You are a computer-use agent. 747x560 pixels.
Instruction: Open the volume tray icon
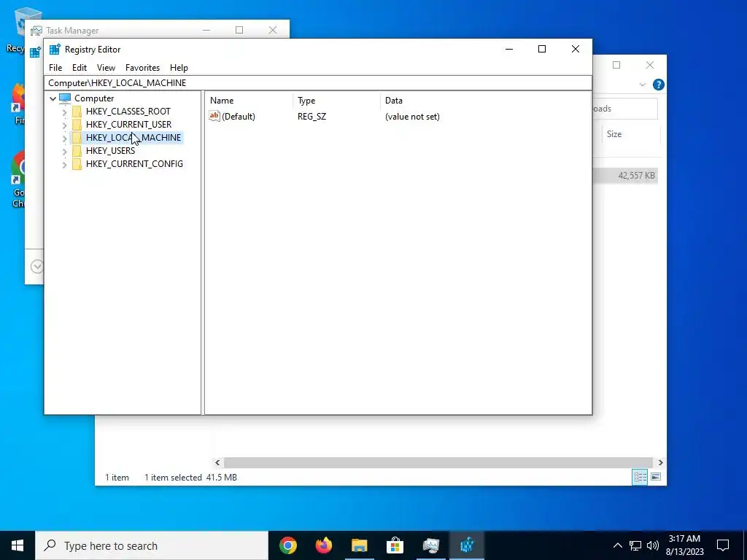(x=653, y=545)
